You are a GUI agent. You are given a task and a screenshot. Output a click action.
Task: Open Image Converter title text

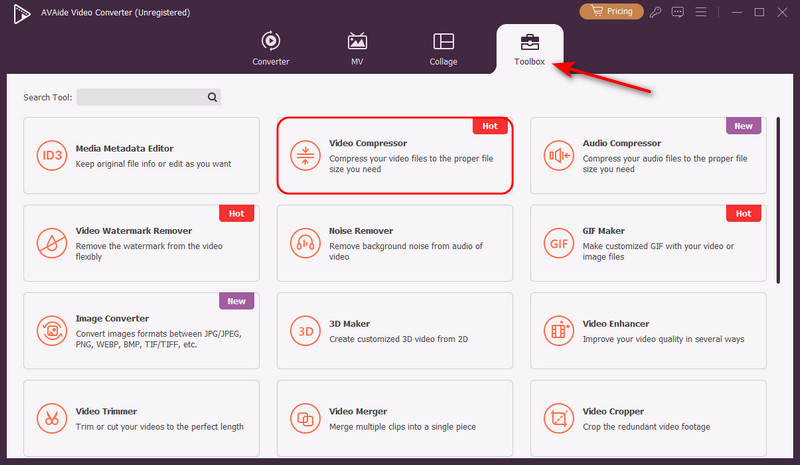coord(112,319)
